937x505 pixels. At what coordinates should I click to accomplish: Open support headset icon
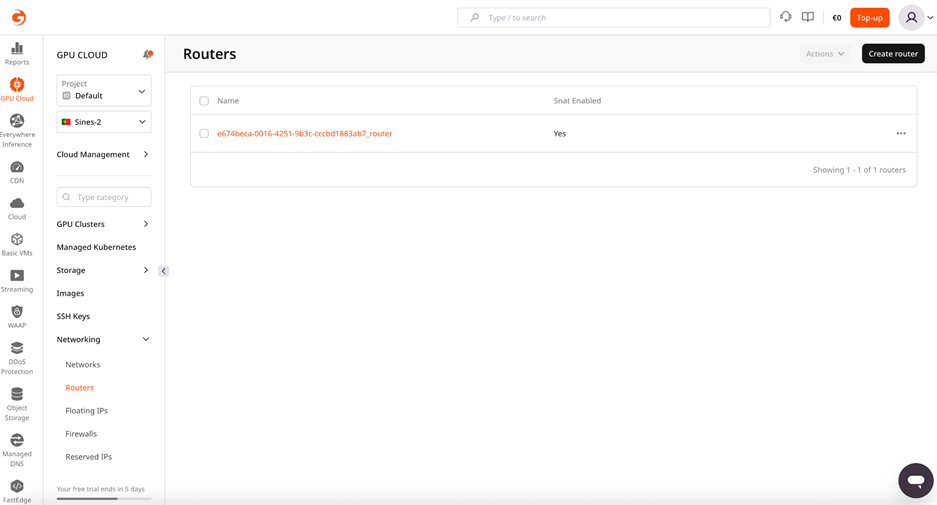[786, 17]
